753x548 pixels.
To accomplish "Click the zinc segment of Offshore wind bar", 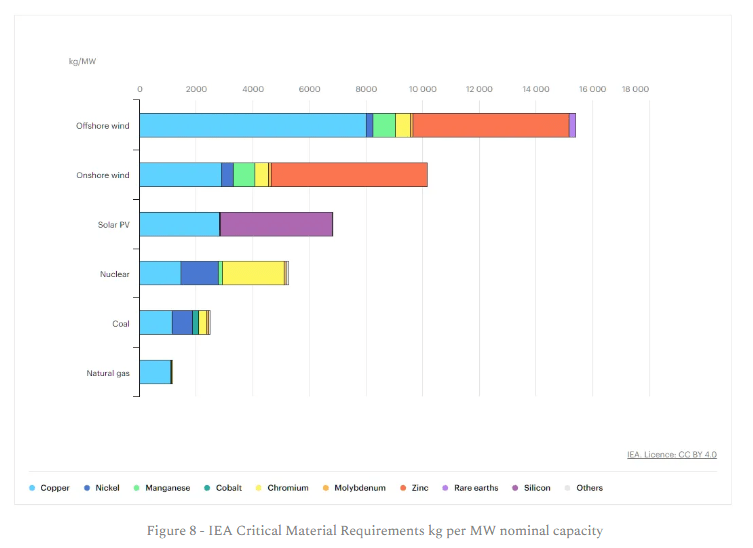I will [490, 125].
